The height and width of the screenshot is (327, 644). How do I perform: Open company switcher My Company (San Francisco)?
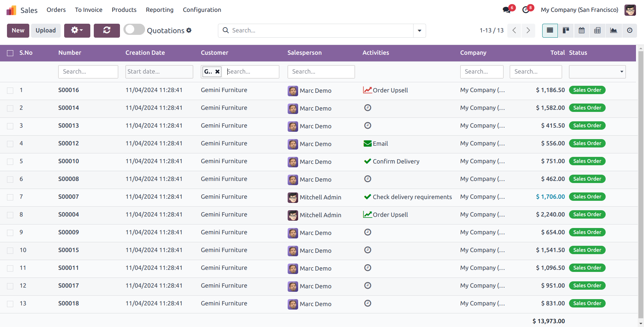click(x=579, y=10)
